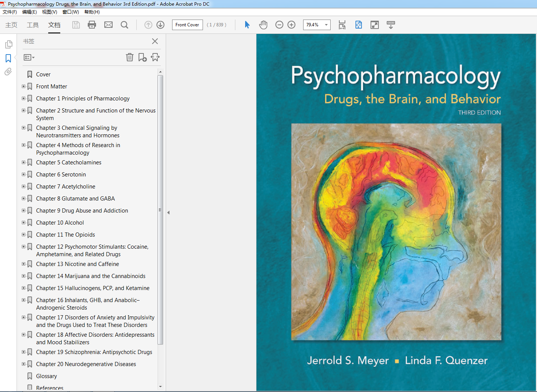
Task: Click the Email envelope icon
Action: [x=108, y=25]
